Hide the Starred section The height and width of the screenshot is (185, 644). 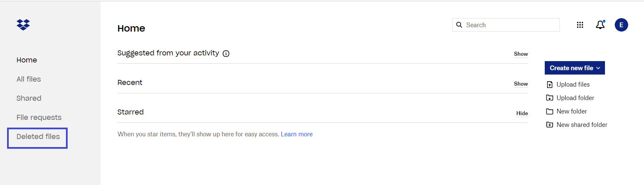pos(522,113)
